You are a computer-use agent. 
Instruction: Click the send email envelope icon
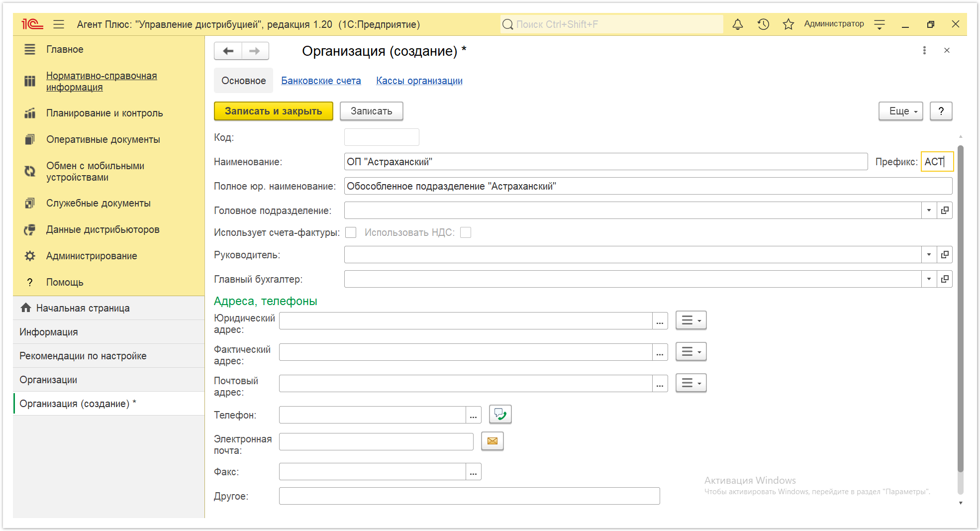pyautogui.click(x=492, y=441)
